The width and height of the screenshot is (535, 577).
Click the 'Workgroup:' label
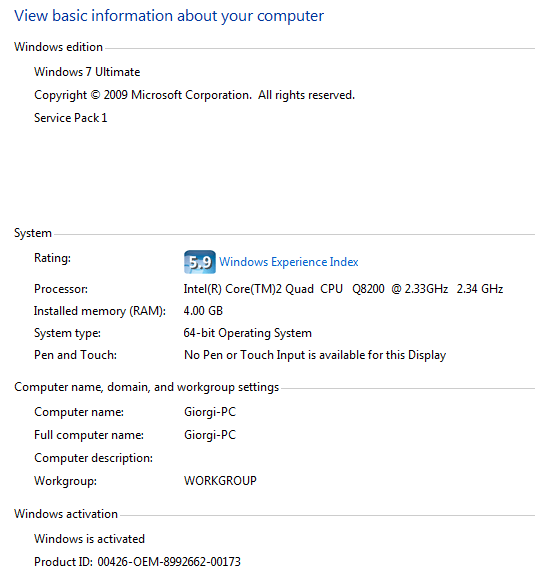[x=65, y=481]
